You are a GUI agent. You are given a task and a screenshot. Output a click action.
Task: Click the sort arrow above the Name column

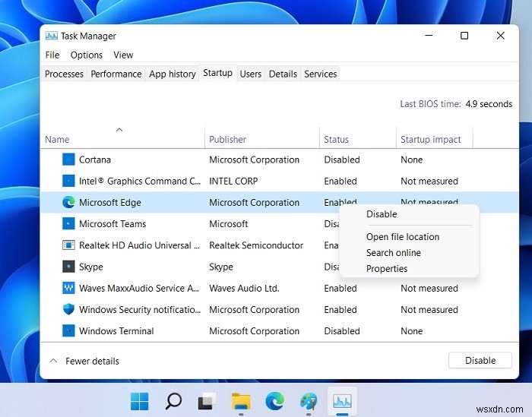click(119, 130)
